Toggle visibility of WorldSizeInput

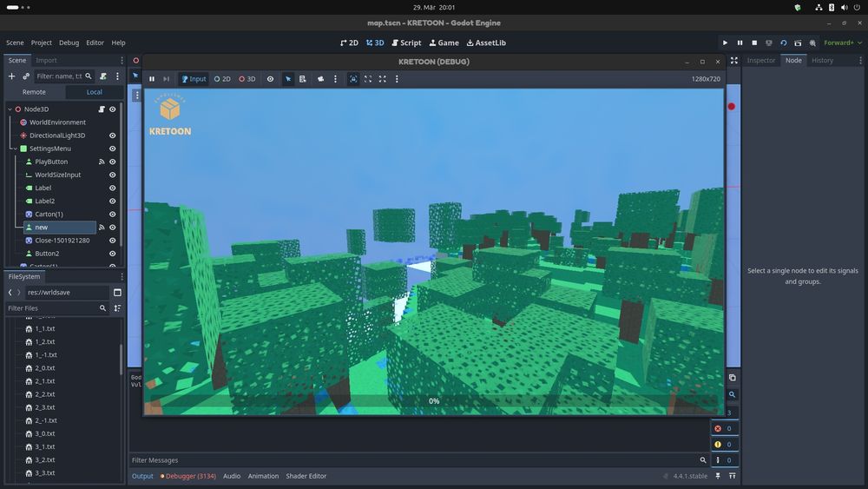[x=112, y=175]
